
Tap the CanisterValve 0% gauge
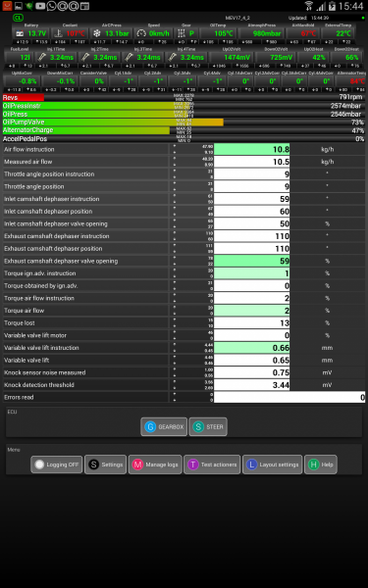point(93,81)
